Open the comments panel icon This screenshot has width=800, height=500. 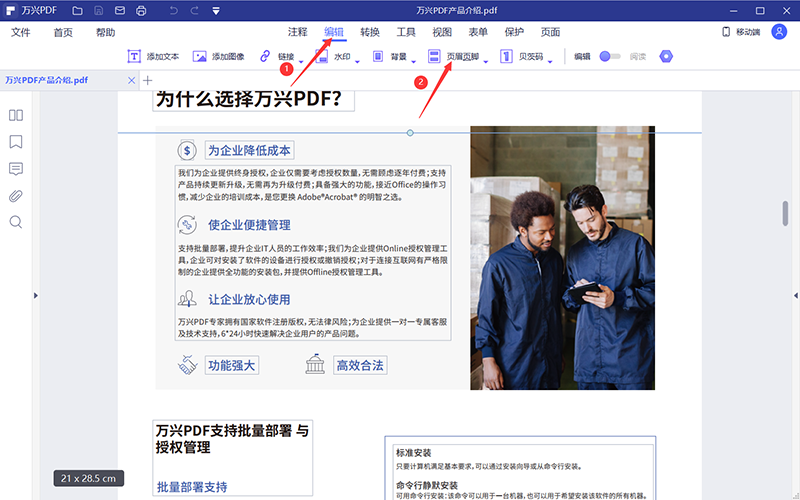point(16,169)
